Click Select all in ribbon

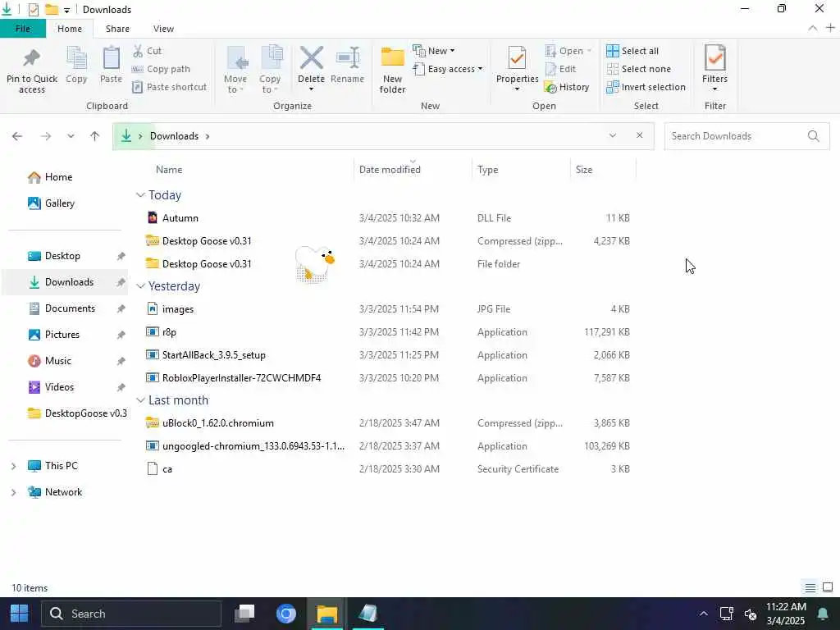632,51
